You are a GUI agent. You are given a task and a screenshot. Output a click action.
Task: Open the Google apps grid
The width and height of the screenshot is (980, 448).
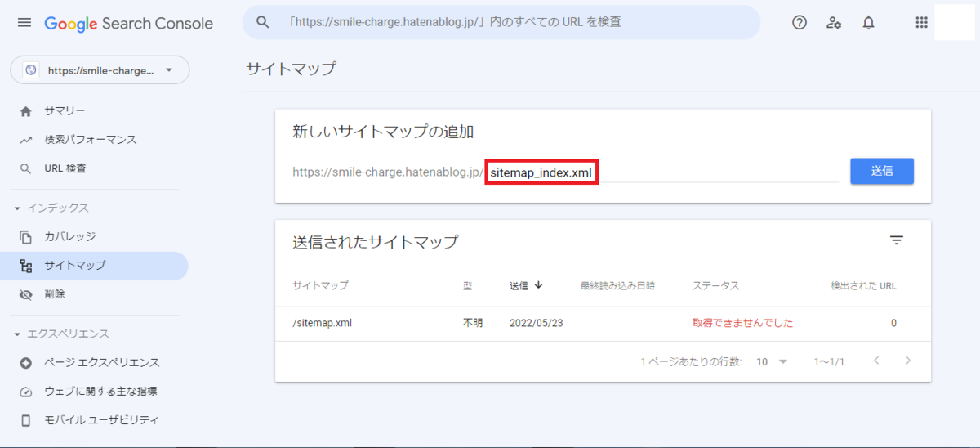922,23
